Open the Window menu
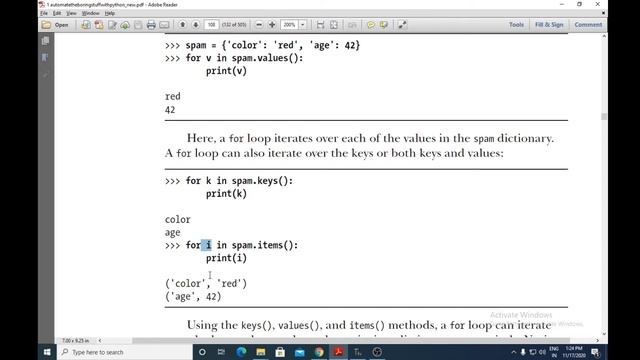 [x=91, y=13]
